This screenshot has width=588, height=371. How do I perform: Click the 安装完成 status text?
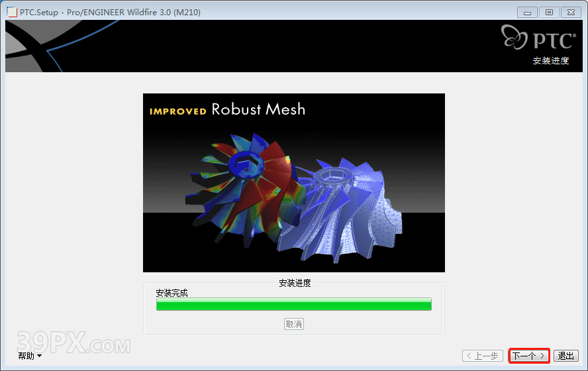click(171, 293)
